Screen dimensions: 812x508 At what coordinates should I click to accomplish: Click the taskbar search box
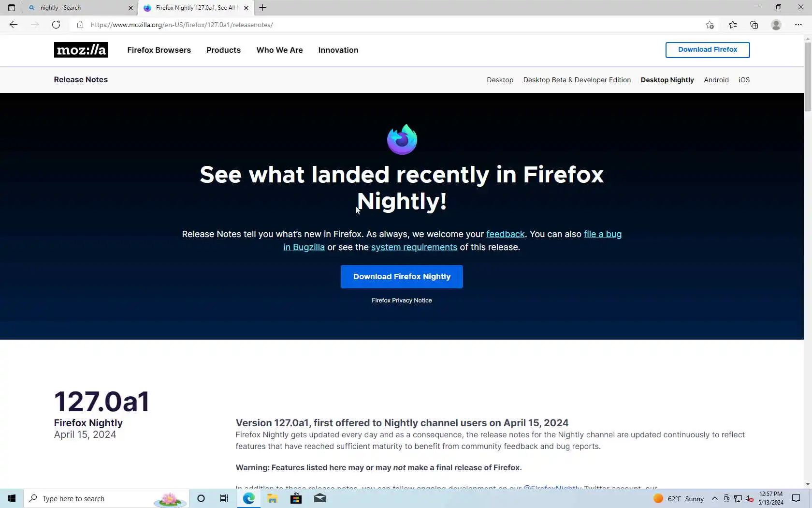106,498
